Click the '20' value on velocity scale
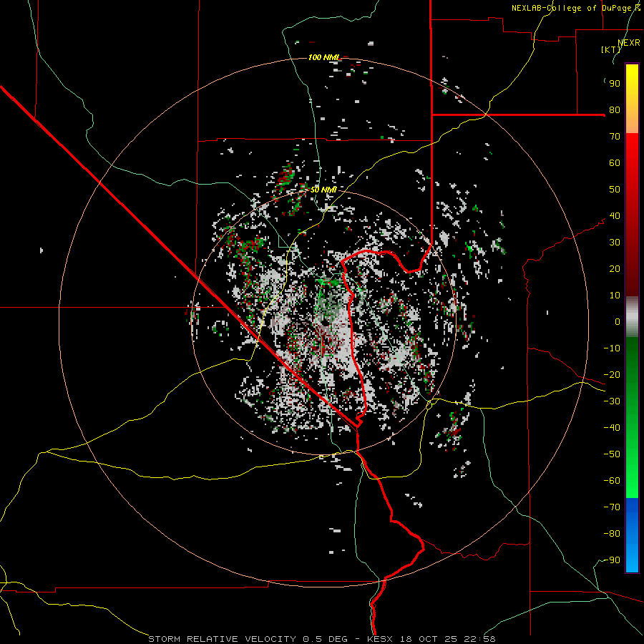The width and height of the screenshot is (644, 644). (x=615, y=269)
